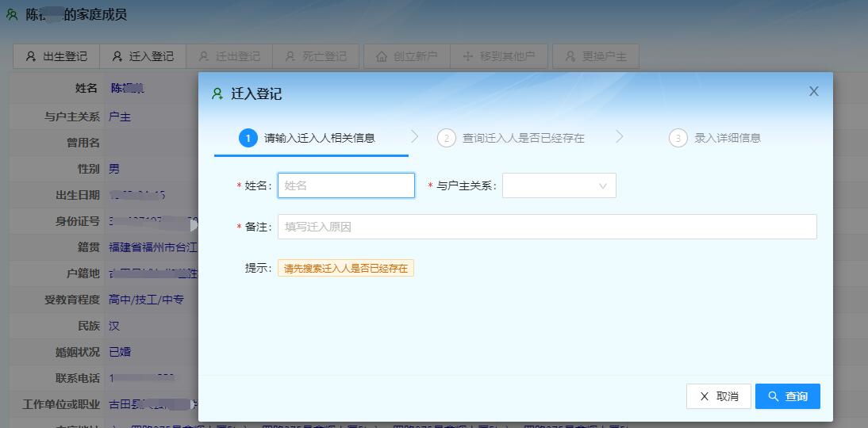Click the 男 gender value
Image resolution: width=868 pixels, height=428 pixels.
114,169
